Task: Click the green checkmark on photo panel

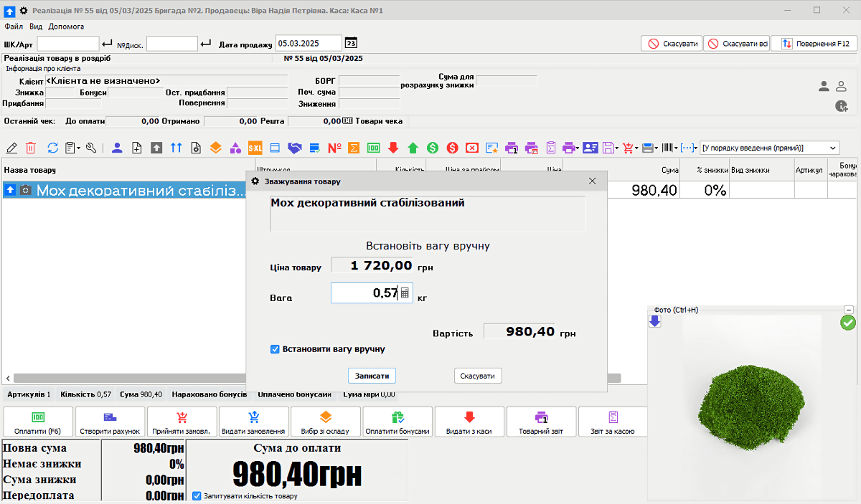Action: pos(848,323)
